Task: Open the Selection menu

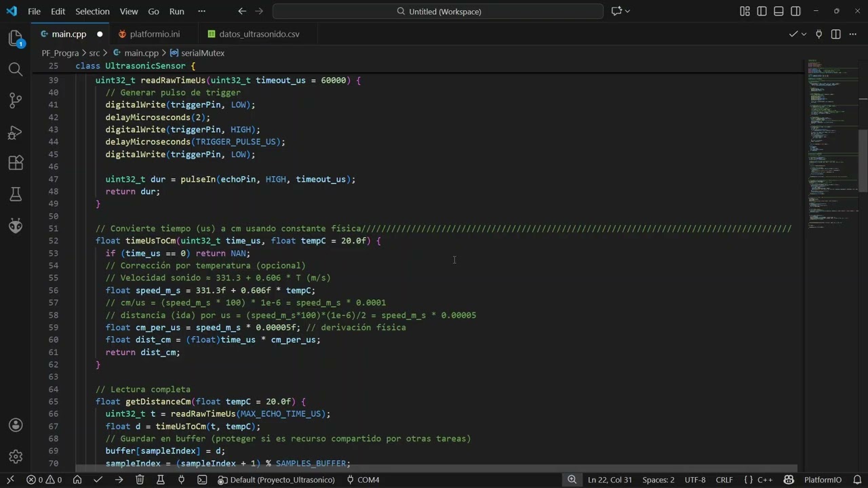Action: pyautogui.click(x=92, y=12)
